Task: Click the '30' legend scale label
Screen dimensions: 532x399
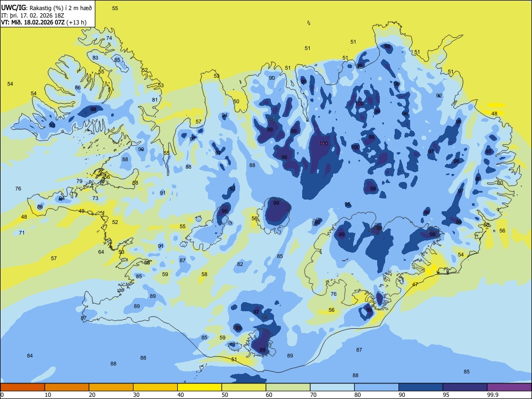Action: click(136, 395)
